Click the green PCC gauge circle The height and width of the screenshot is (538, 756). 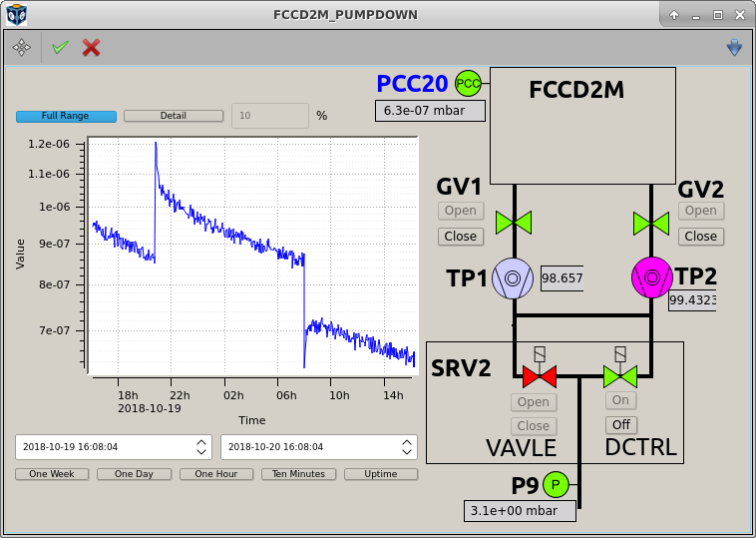468,83
